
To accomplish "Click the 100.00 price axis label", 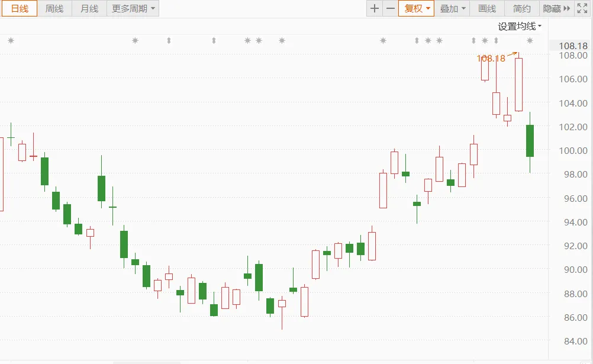I will tap(573, 150).
